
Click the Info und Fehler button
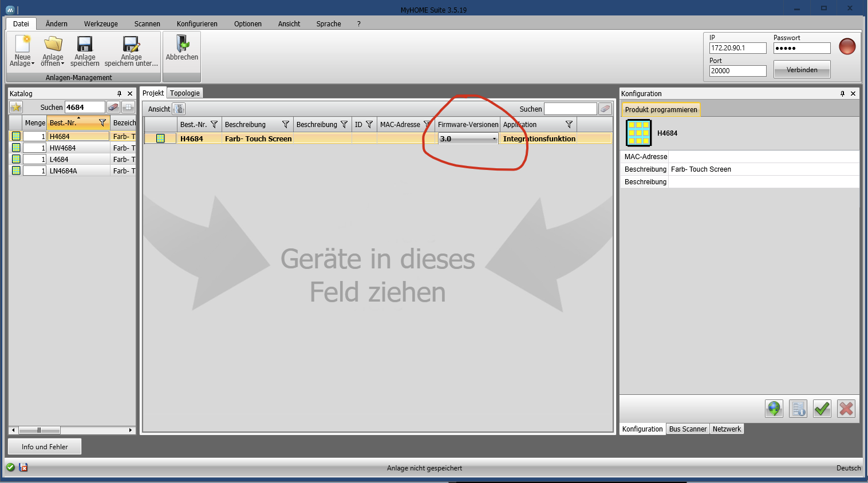[45, 447]
